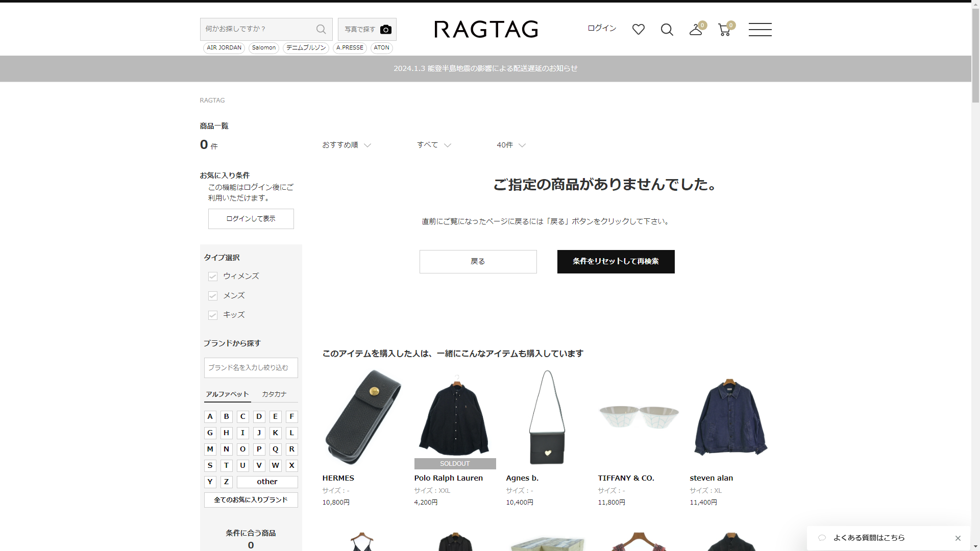
Task: Switch to the カタカナ brand tab
Action: 274,394
